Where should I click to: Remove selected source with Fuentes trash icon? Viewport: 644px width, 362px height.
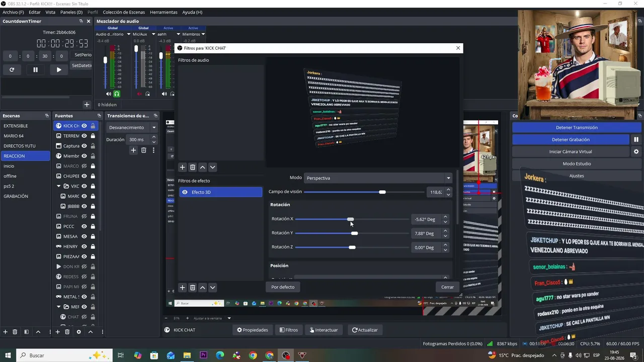(67, 332)
